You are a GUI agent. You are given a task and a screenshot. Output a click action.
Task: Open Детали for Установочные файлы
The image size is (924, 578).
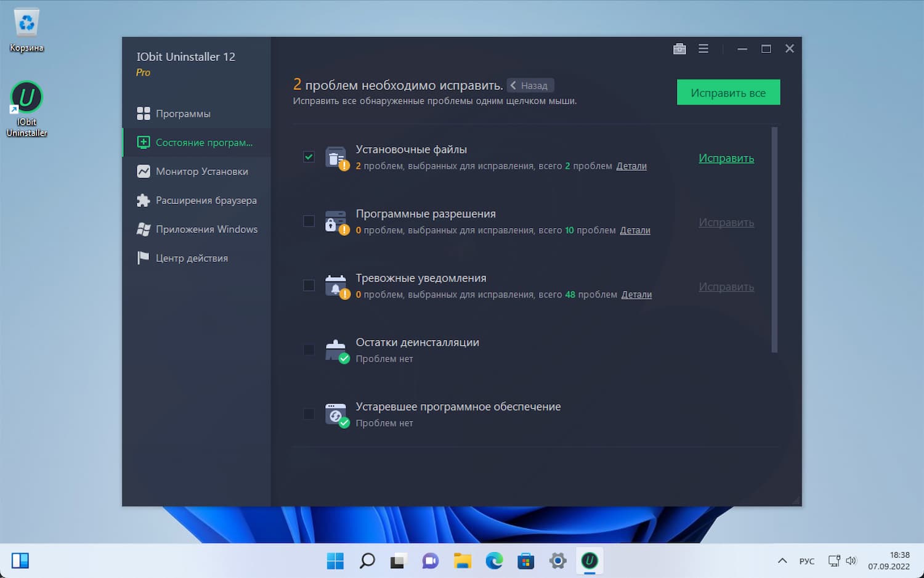tap(631, 166)
